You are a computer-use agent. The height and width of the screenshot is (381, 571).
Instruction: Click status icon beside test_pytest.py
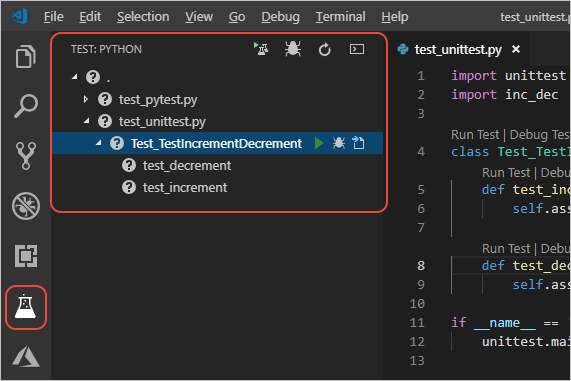coord(105,99)
